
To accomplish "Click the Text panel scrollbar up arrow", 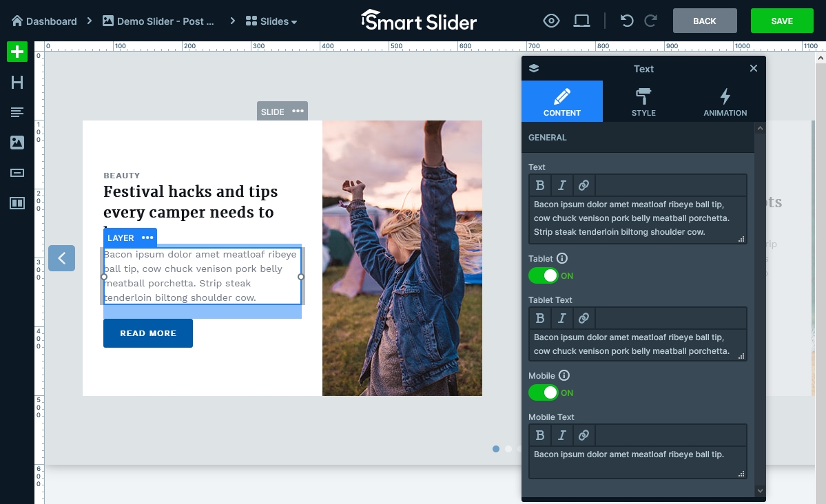I will coord(760,129).
